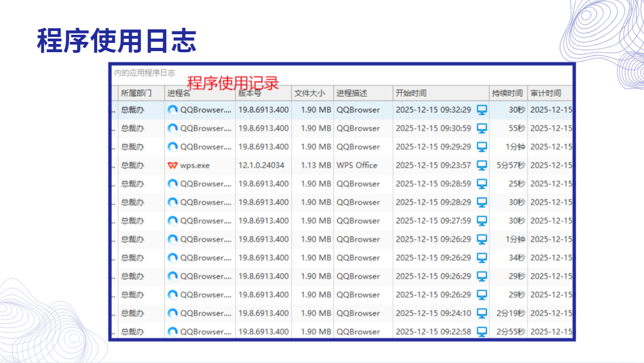Click the monitor icon beside 09:32:29 start time
Viewport: 644px width, 363px height.
(x=482, y=110)
